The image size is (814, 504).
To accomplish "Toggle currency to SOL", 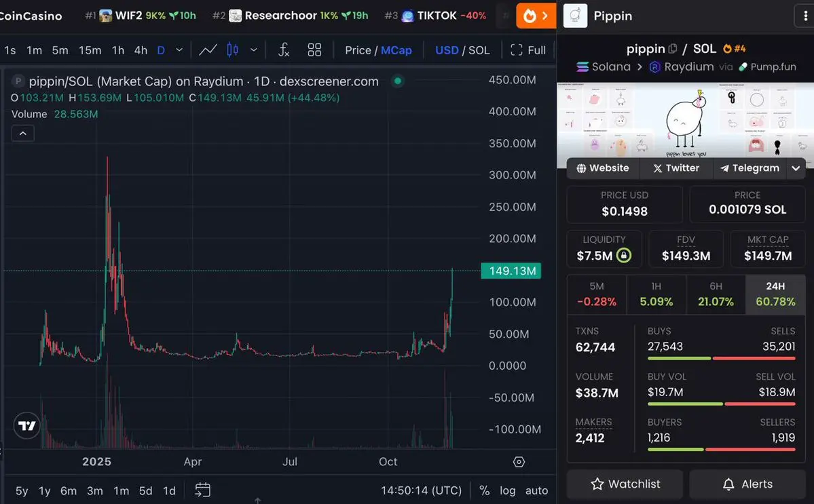I will pyautogui.click(x=479, y=50).
